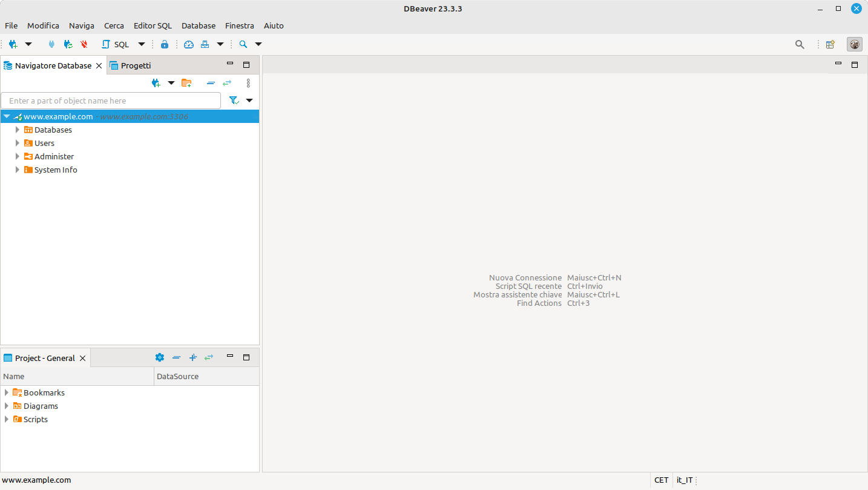Image resolution: width=868 pixels, height=490 pixels.
Task: Open the perspective switcher icon at top right
Action: coord(830,44)
